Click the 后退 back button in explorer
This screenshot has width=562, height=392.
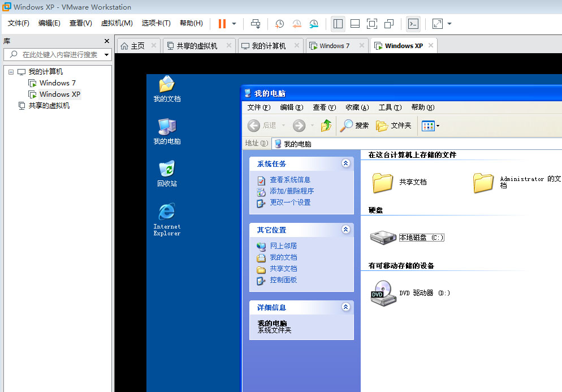pyautogui.click(x=262, y=126)
